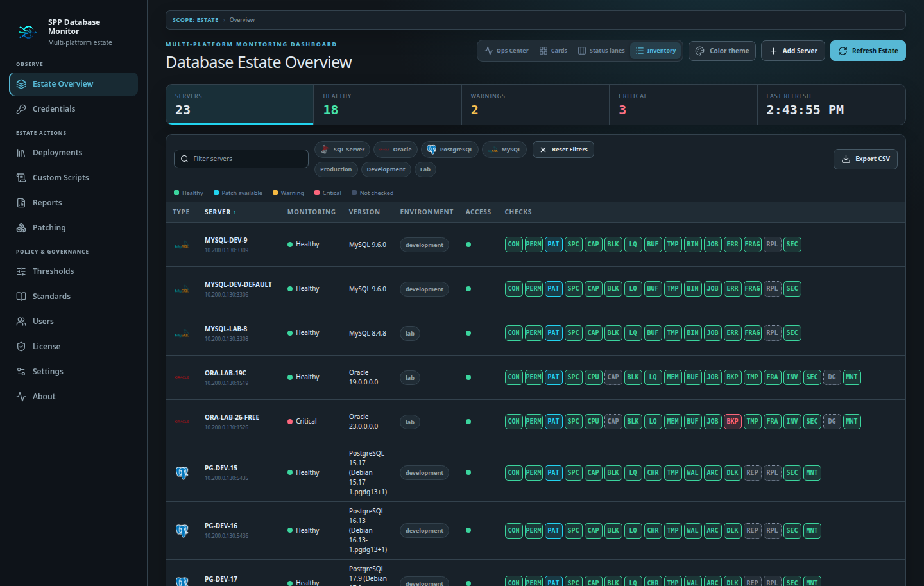The image size is (924, 586).
Task: Focus the Filter servers search box
Action: [x=241, y=159]
